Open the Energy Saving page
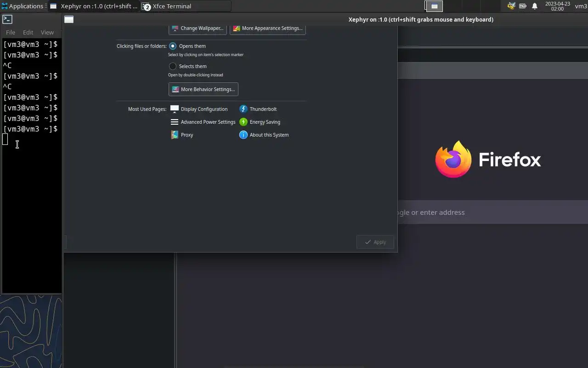Image resolution: width=588 pixels, height=368 pixels. pyautogui.click(x=260, y=122)
